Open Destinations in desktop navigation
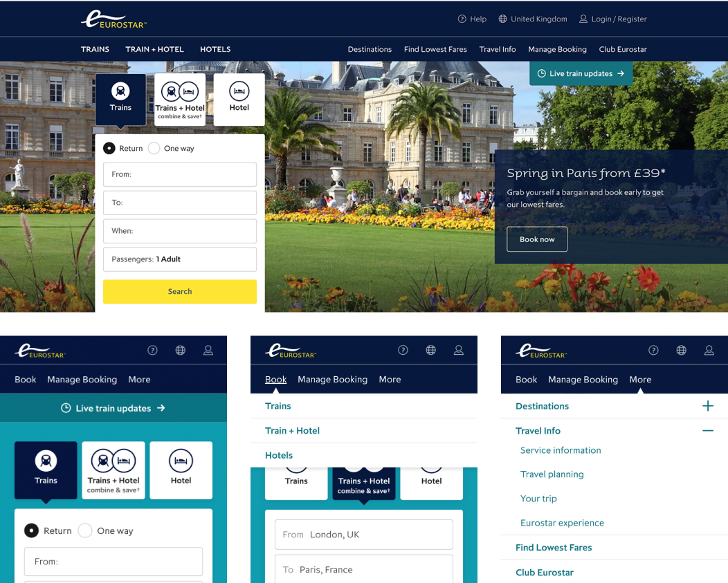This screenshot has width=728, height=583. pyautogui.click(x=370, y=49)
